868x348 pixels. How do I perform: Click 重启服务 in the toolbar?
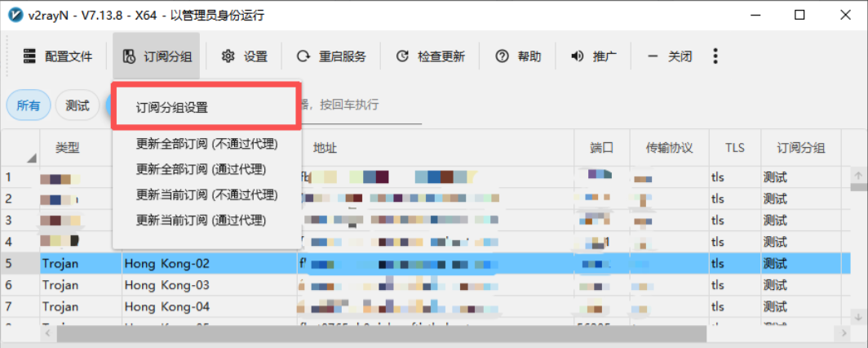tap(331, 56)
